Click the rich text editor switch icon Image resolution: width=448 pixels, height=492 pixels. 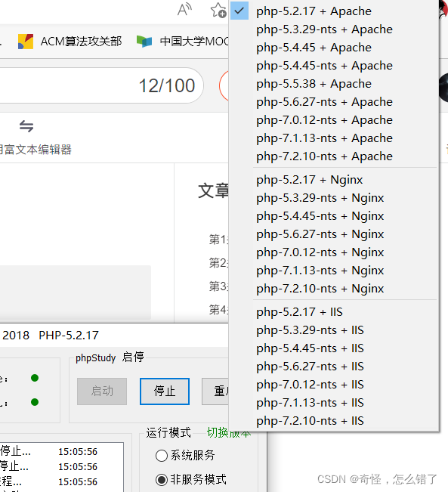tap(26, 126)
